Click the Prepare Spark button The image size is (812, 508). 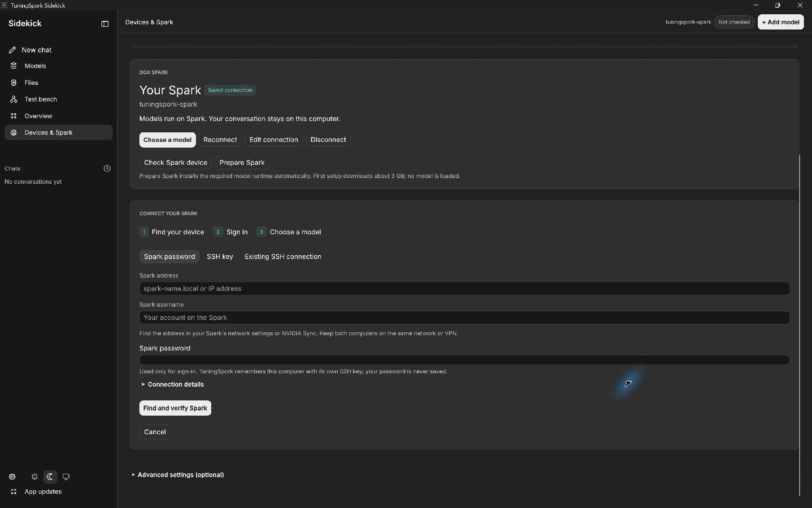(x=242, y=163)
